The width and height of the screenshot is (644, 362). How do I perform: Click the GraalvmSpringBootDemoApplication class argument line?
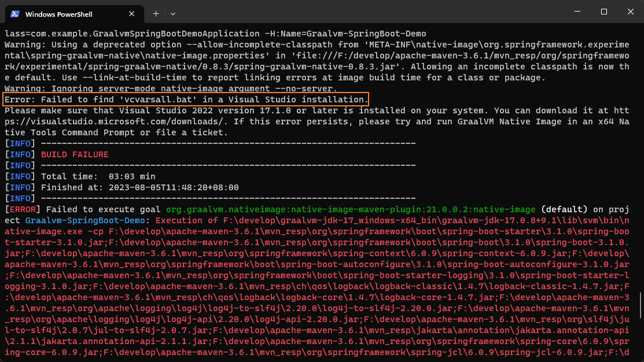tap(215, 34)
